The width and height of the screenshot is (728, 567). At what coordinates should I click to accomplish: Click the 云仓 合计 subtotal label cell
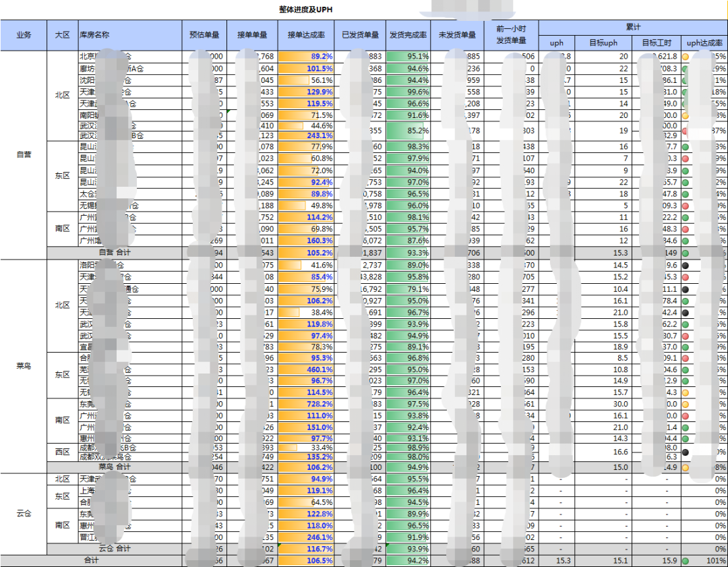coord(115,549)
